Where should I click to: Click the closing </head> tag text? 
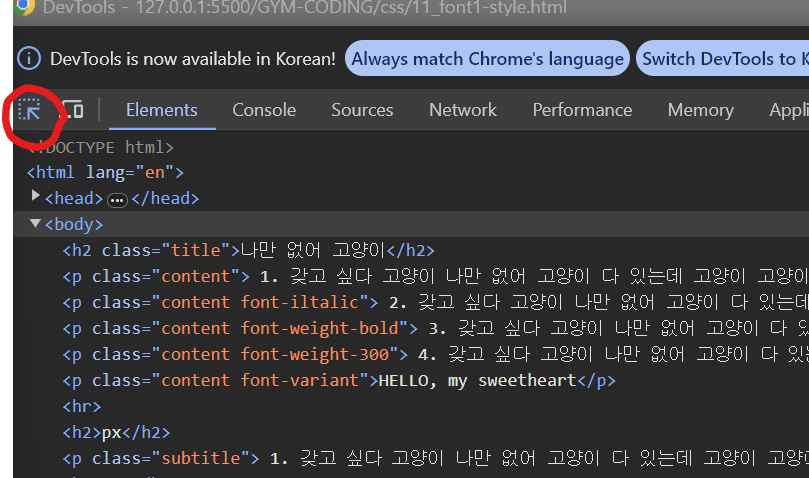pos(165,198)
